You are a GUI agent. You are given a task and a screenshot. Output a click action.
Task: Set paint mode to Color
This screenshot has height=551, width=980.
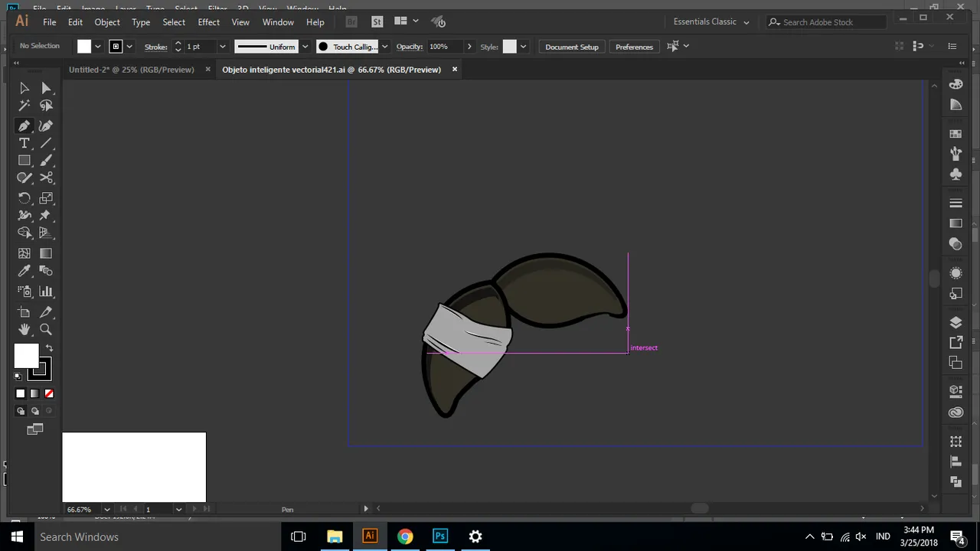pyautogui.click(x=21, y=393)
